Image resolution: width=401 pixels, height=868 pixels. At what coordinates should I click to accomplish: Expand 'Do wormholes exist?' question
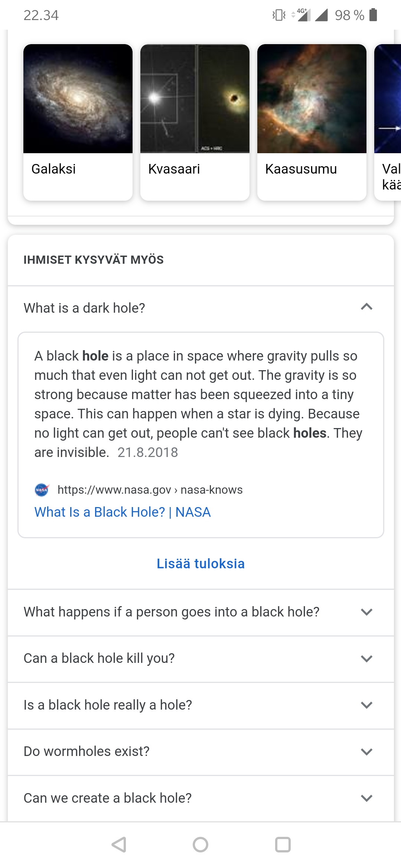coord(200,752)
